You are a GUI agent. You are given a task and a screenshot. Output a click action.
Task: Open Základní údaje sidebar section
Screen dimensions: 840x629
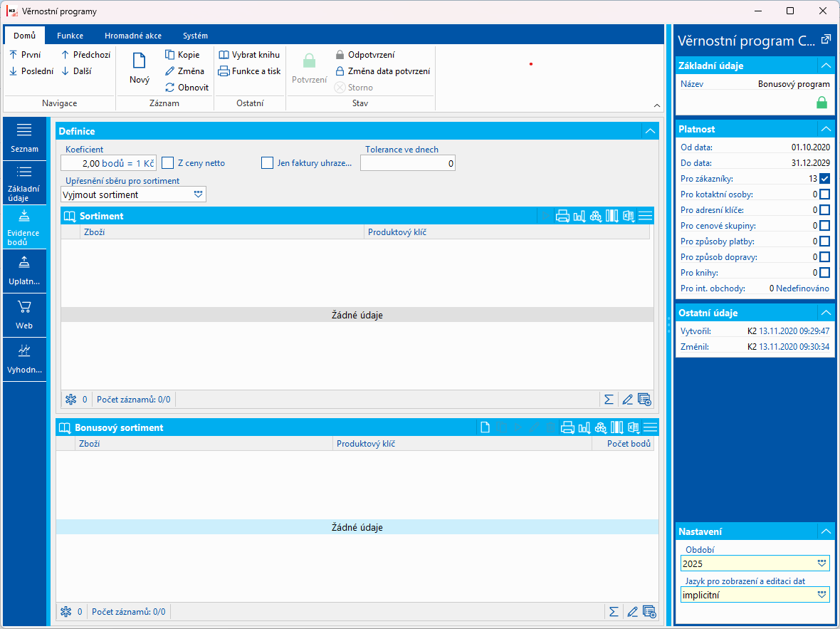pyautogui.click(x=24, y=182)
